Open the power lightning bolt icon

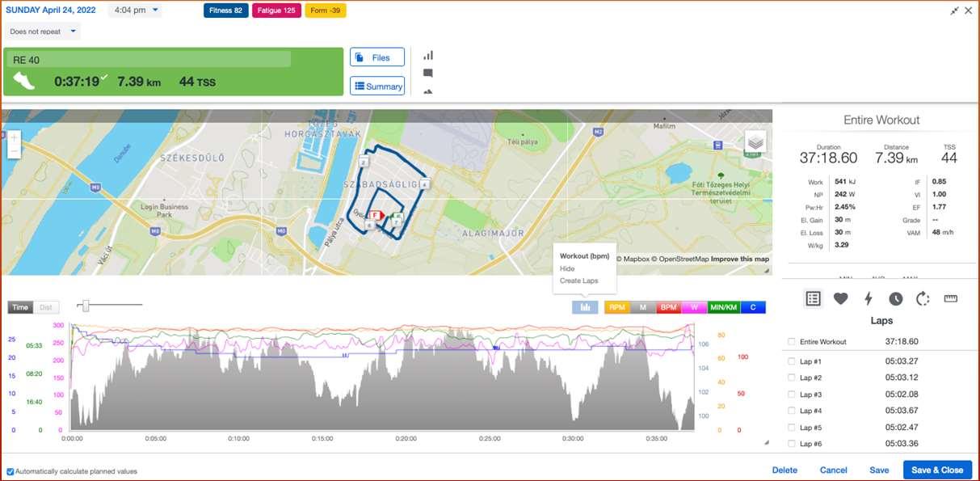(869, 298)
